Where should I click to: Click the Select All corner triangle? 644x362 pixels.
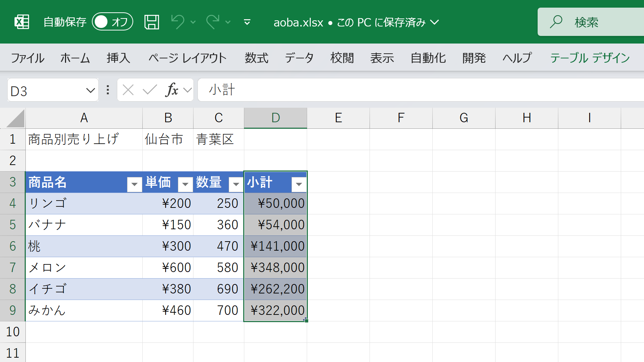point(15,118)
